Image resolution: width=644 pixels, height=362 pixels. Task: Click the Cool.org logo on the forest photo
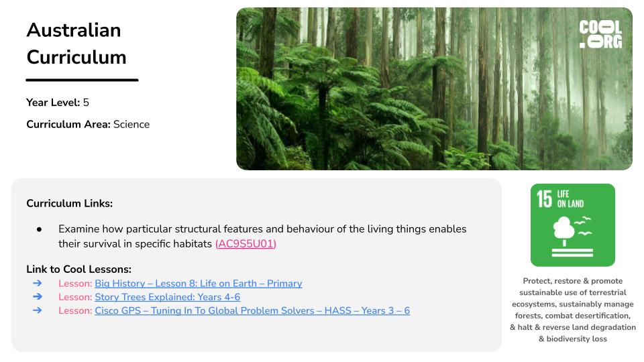pyautogui.click(x=600, y=34)
